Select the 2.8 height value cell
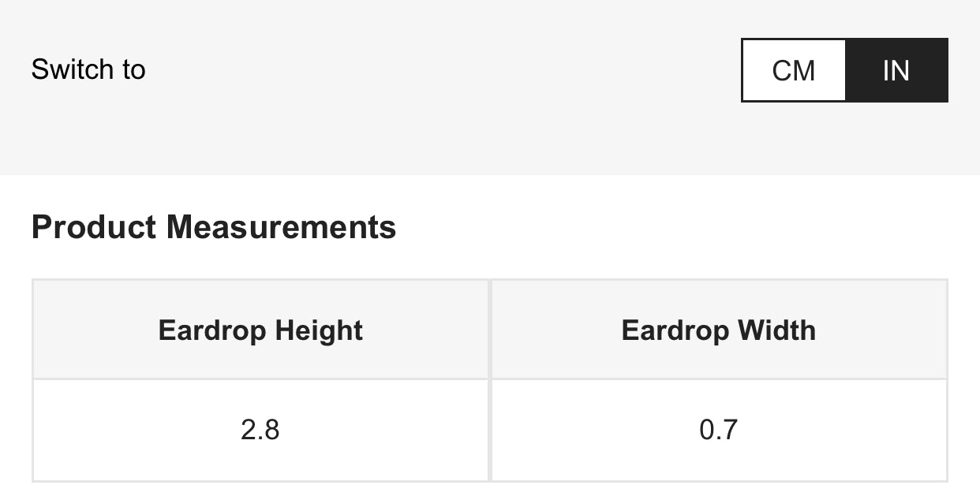 [x=260, y=430]
